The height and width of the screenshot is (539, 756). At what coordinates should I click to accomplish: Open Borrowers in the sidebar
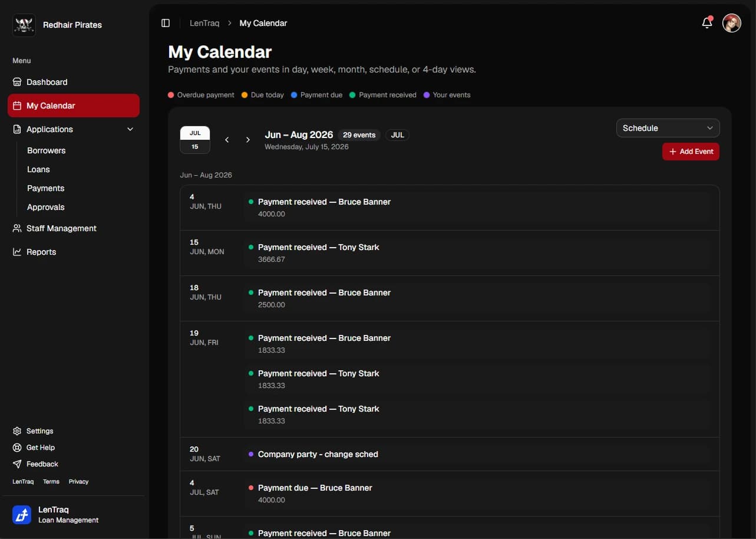tap(47, 150)
